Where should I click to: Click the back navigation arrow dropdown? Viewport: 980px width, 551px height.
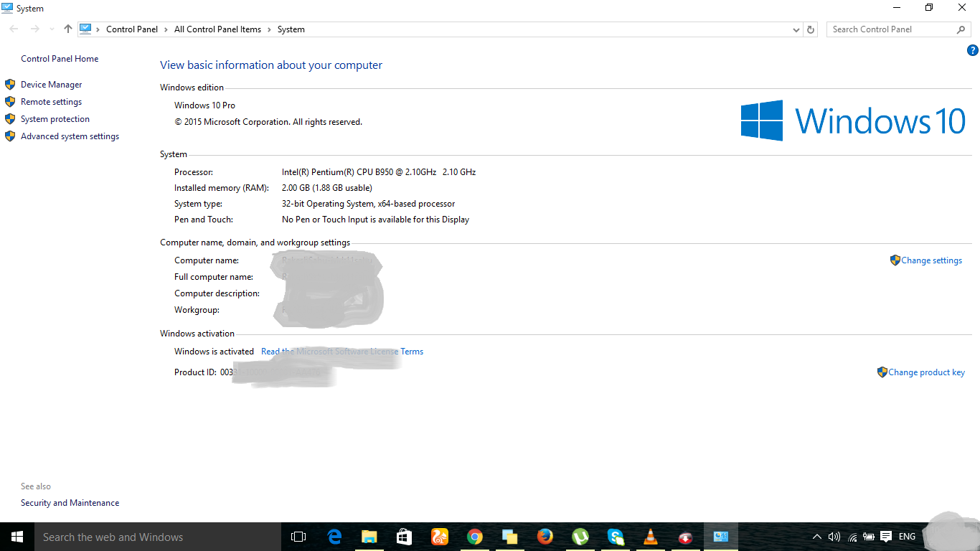[x=51, y=29]
